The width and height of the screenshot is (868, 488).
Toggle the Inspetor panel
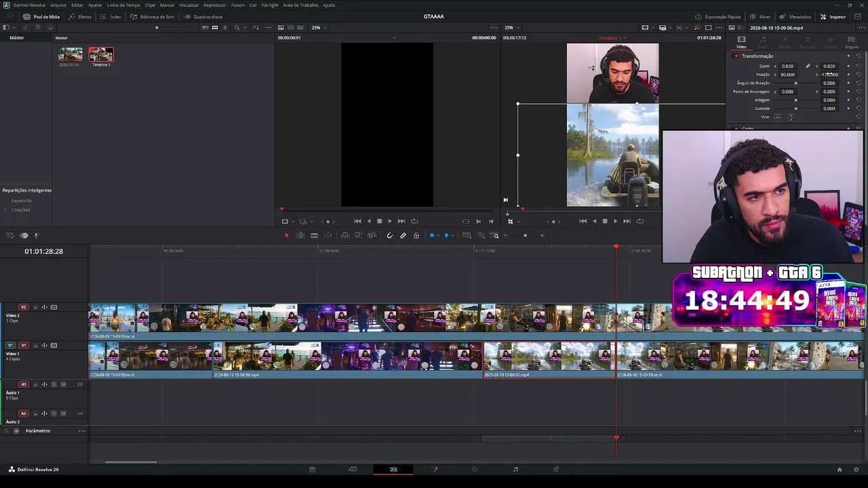point(833,16)
